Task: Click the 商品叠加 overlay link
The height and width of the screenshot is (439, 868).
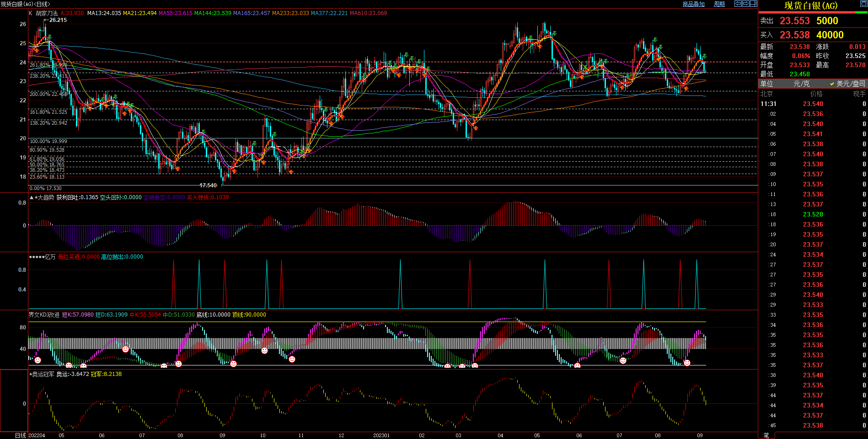Action: [x=693, y=4]
